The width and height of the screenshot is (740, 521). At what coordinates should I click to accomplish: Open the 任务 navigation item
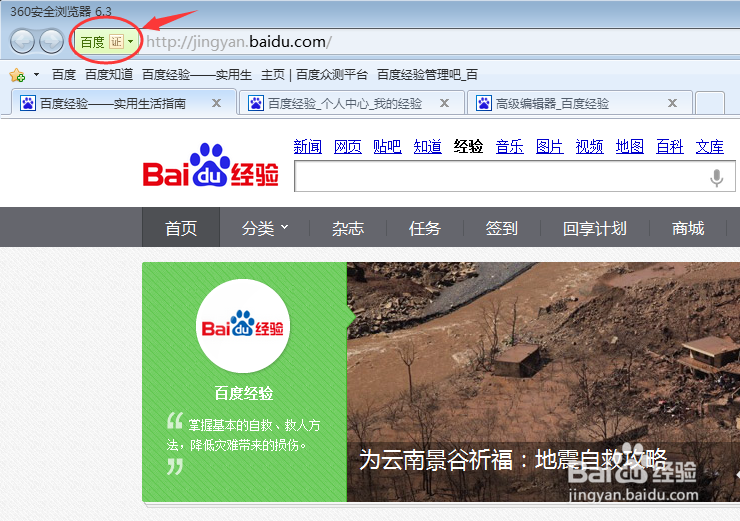point(425,228)
